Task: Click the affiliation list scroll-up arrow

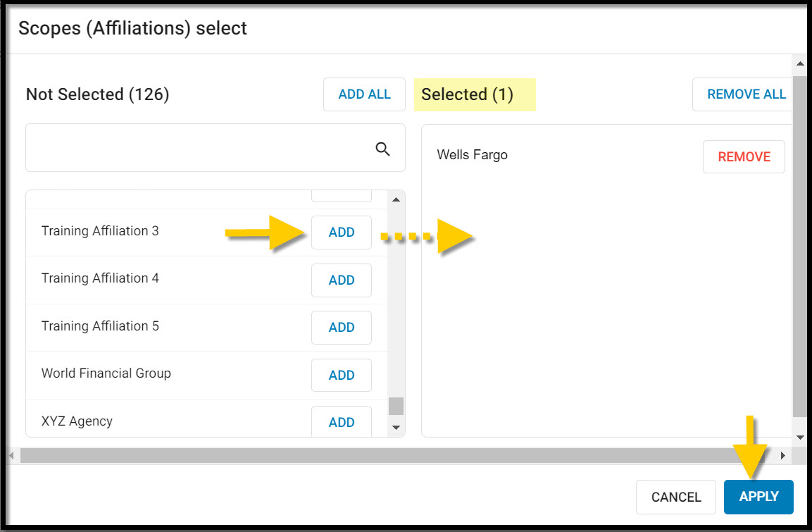Action: click(x=396, y=199)
